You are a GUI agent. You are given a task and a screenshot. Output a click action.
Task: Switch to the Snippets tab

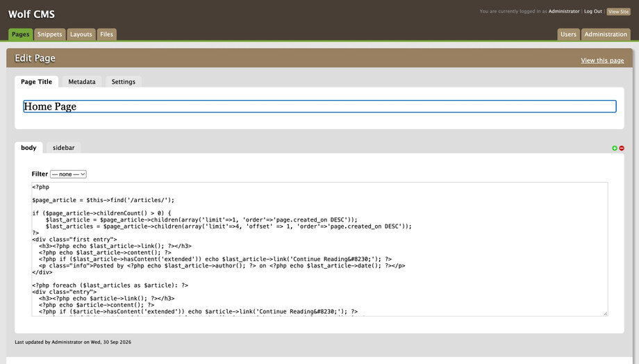coord(50,34)
